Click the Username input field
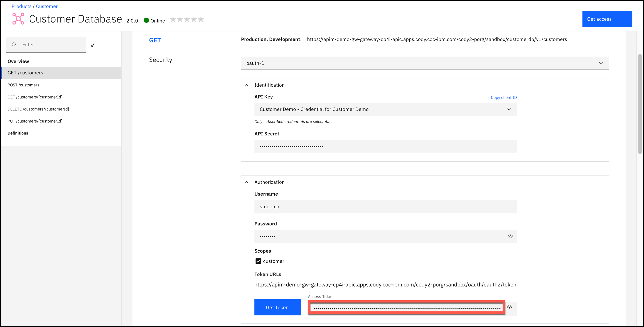Image resolution: width=644 pixels, height=327 pixels. coord(385,206)
